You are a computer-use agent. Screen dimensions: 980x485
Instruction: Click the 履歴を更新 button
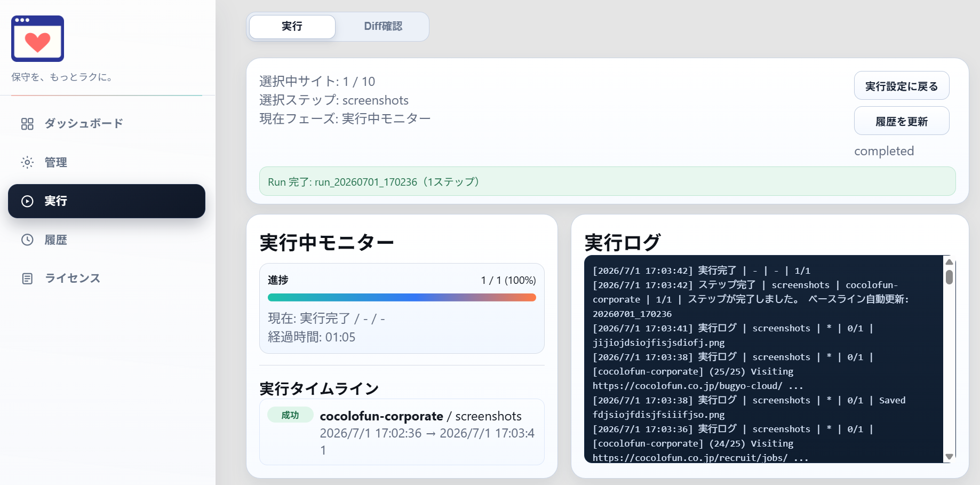(x=902, y=121)
